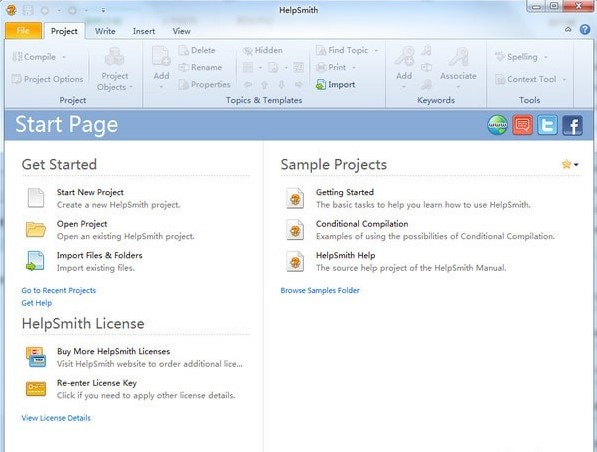Follow the Browse Samples Folder link
597x452 pixels.
[x=320, y=291]
